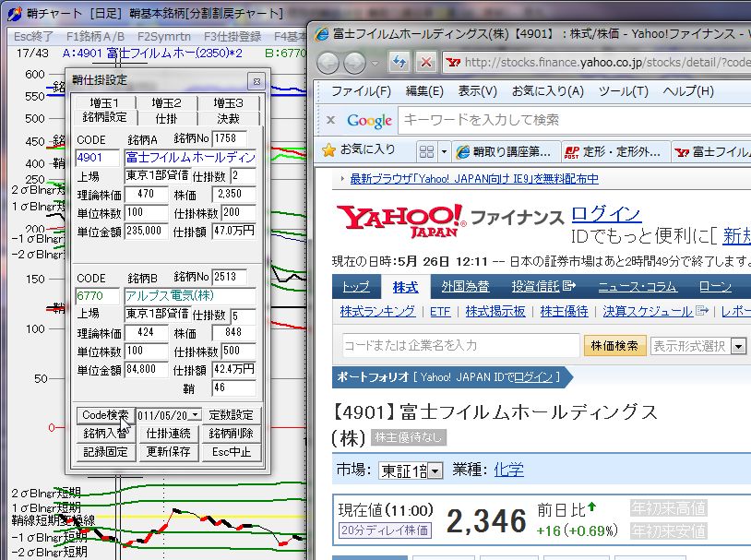This screenshot has height=560, width=751.
Task: Click the IE Back navigation button
Action: [328, 63]
